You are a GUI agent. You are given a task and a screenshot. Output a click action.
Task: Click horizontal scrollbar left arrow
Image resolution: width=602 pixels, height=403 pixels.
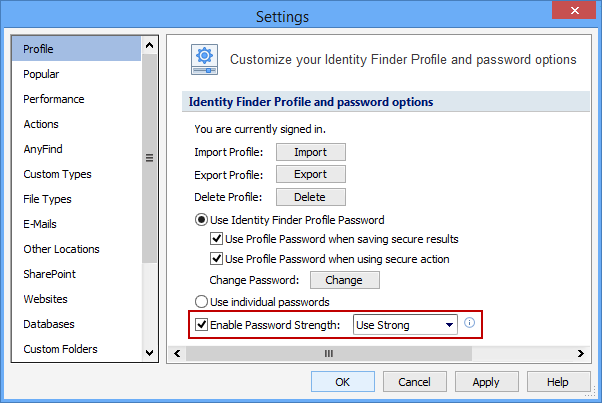pyautogui.click(x=174, y=353)
